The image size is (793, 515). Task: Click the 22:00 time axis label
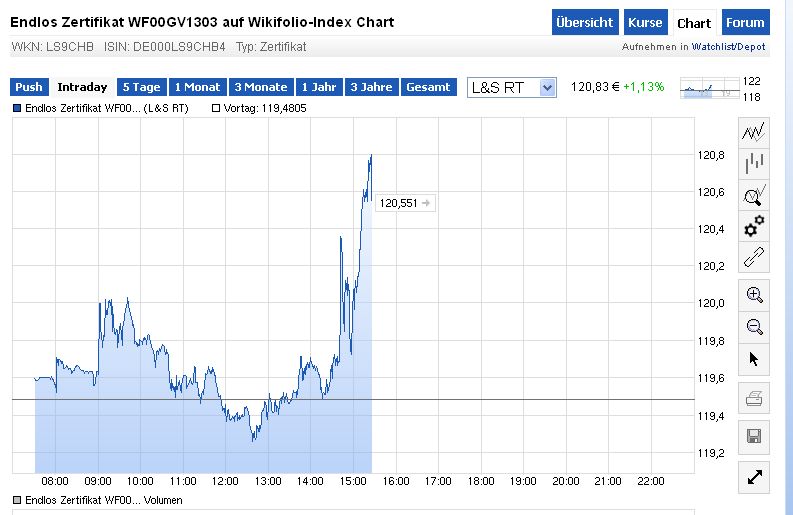(x=650, y=481)
